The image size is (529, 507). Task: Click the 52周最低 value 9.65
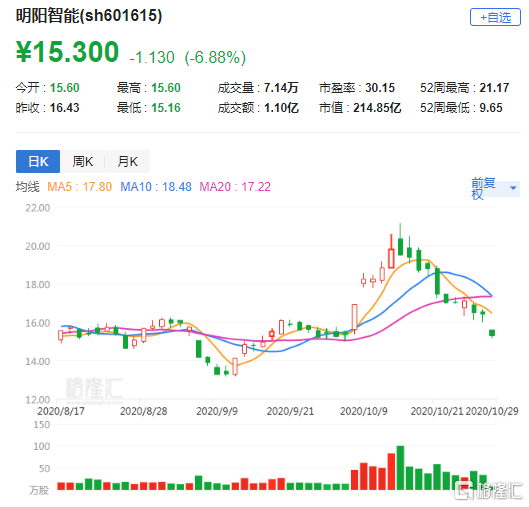(x=491, y=108)
